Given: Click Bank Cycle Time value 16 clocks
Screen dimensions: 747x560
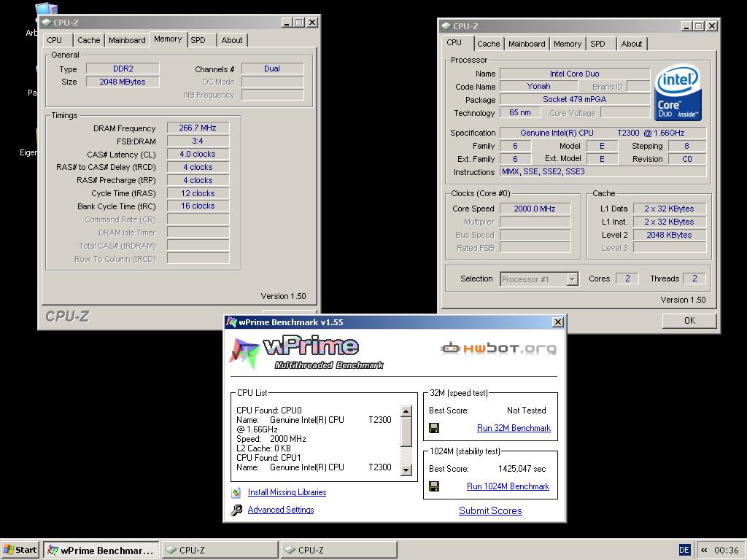Looking at the screenshot, I should [198, 206].
